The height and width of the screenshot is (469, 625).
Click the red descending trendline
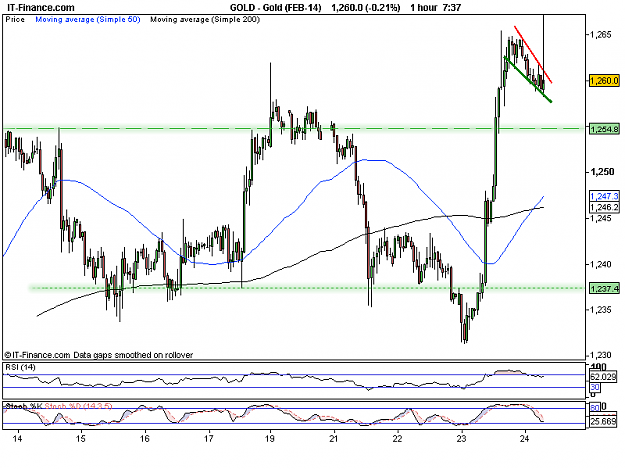[533, 55]
